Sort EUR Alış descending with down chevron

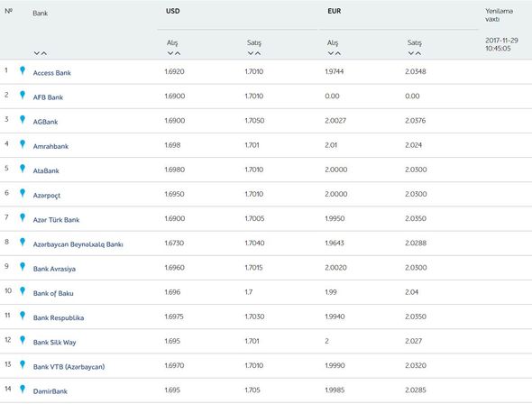[331, 53]
